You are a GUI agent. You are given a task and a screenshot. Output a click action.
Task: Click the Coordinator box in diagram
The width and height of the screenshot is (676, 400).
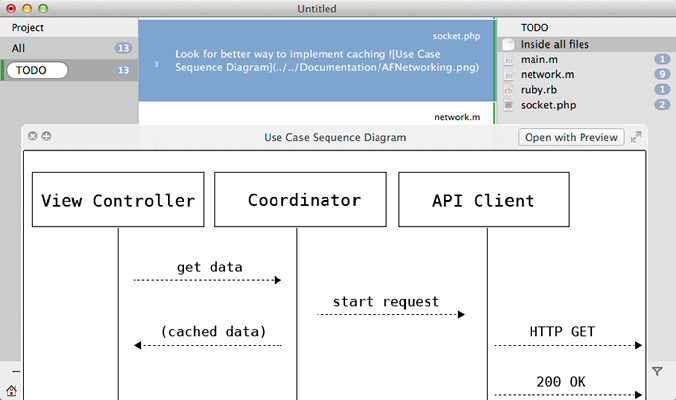coord(300,200)
